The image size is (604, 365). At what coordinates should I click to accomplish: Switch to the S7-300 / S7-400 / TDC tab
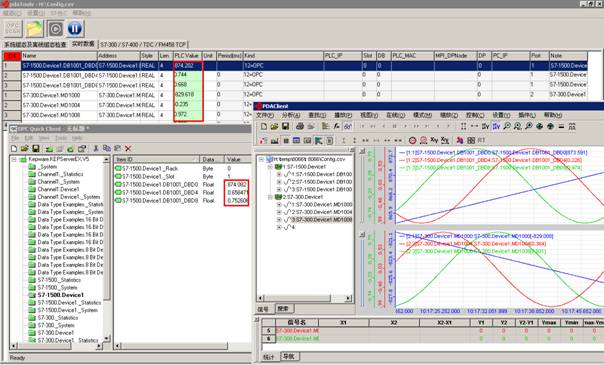[x=143, y=45]
